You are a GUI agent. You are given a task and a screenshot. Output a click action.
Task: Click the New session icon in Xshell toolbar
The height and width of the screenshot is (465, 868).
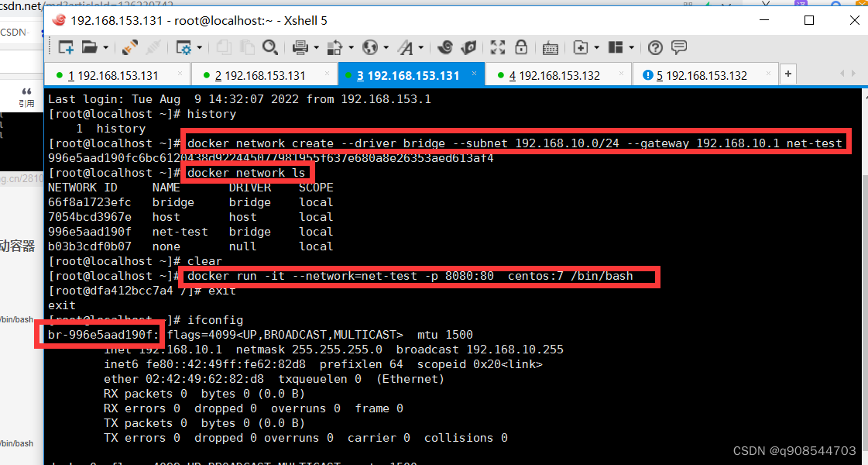click(67, 48)
